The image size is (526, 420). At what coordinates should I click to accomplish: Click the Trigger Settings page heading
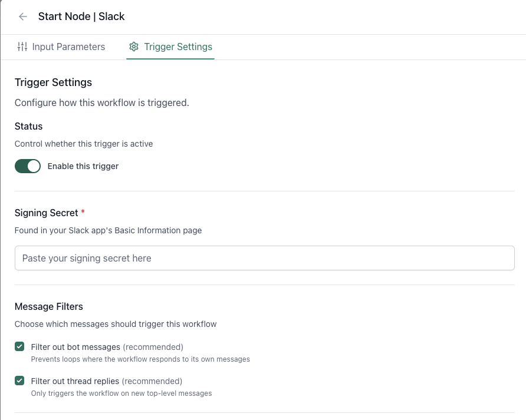click(53, 82)
